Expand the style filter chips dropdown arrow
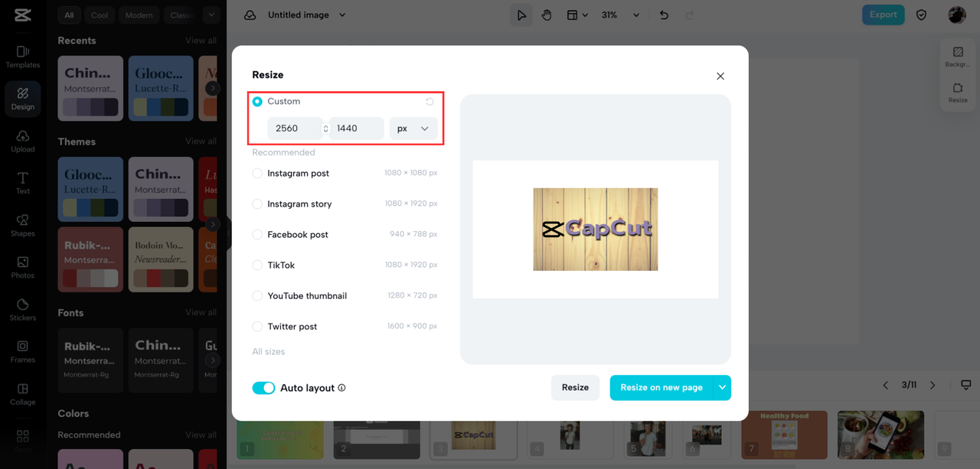The width and height of the screenshot is (980, 469). tap(211, 15)
